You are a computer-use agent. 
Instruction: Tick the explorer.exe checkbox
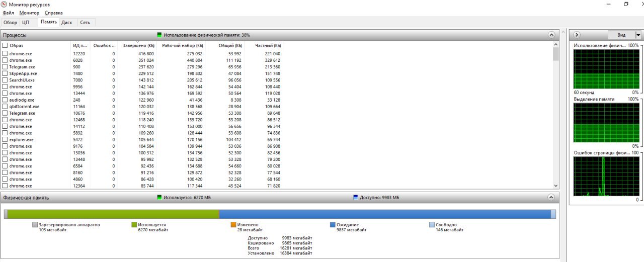click(x=5, y=139)
